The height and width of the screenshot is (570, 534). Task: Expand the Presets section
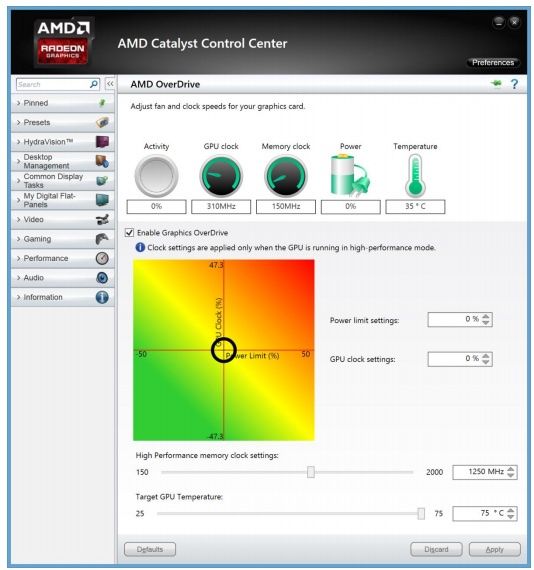click(x=63, y=123)
